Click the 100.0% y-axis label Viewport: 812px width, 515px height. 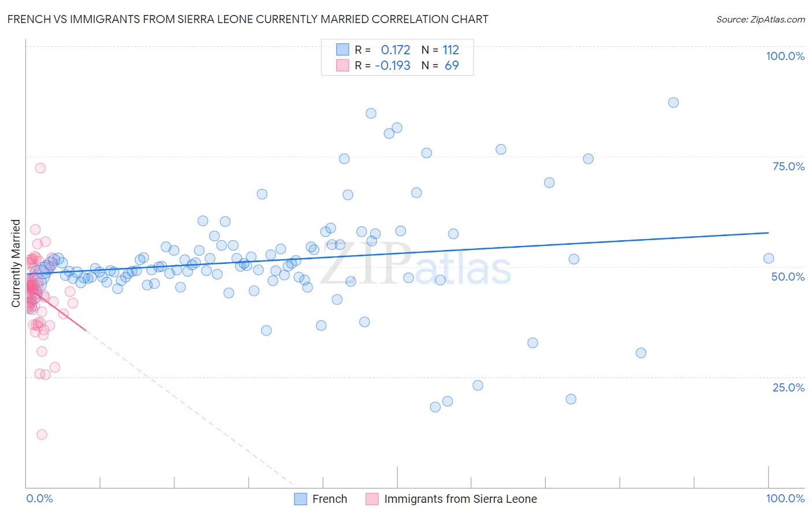click(x=785, y=56)
